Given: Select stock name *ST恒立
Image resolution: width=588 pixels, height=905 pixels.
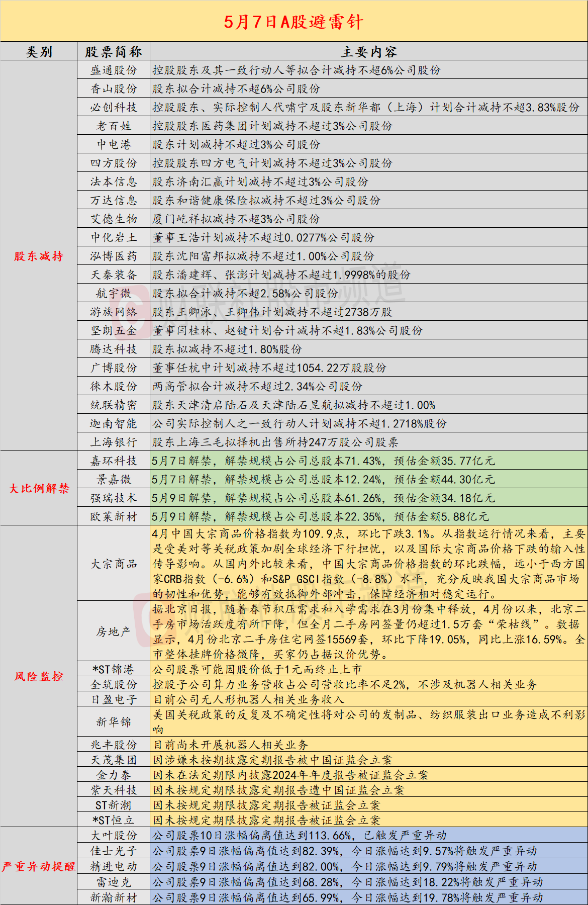Looking at the screenshot, I should tap(114, 821).
